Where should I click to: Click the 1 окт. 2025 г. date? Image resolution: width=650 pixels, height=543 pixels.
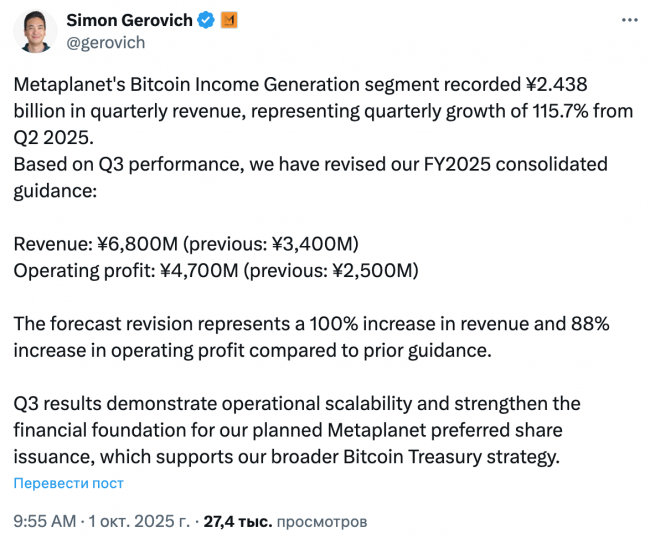pos(141,521)
